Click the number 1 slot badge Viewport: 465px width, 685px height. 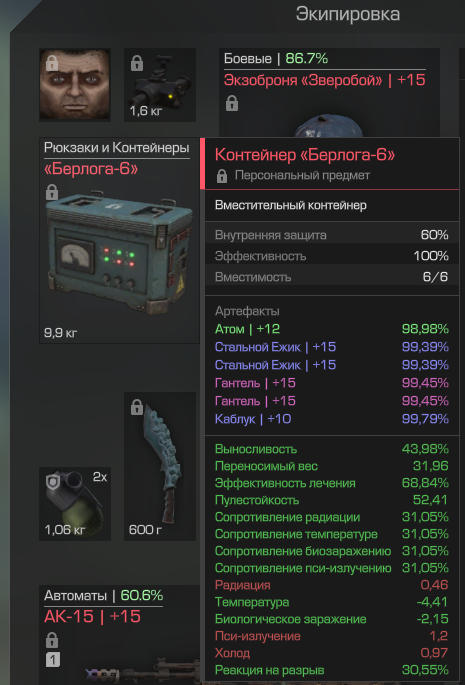pyautogui.click(x=52, y=660)
